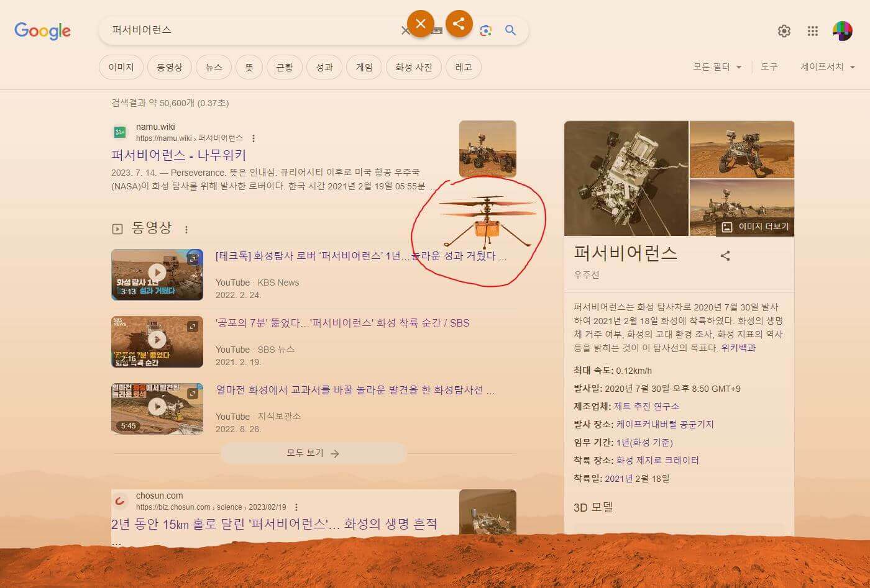Open the namu.wiki rover thumbnail
Image resolution: width=870 pixels, height=588 pixels.
[x=488, y=149]
